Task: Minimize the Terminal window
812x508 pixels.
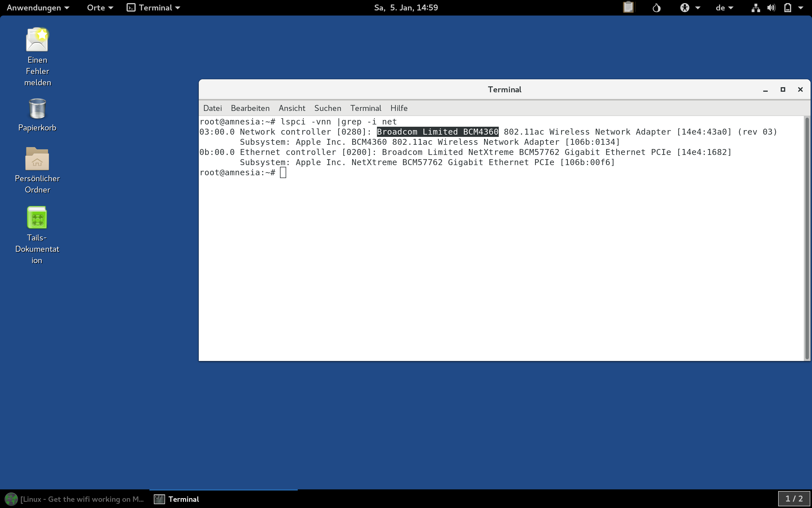Action: coord(765,90)
